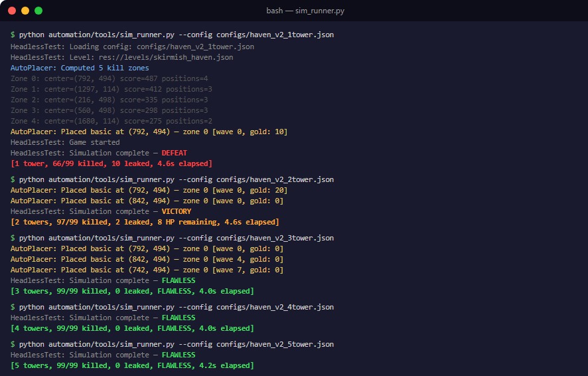Click the green maximize window button

point(38,11)
